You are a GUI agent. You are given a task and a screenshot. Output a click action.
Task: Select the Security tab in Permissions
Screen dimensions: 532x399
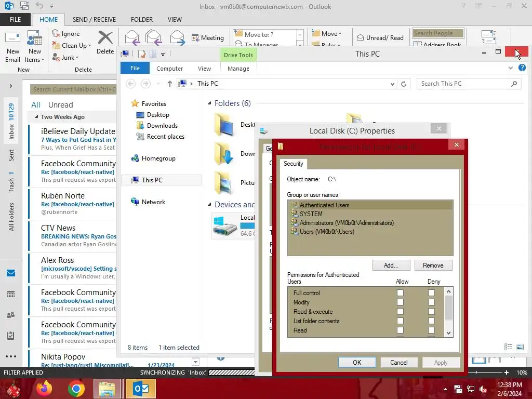[x=293, y=164]
